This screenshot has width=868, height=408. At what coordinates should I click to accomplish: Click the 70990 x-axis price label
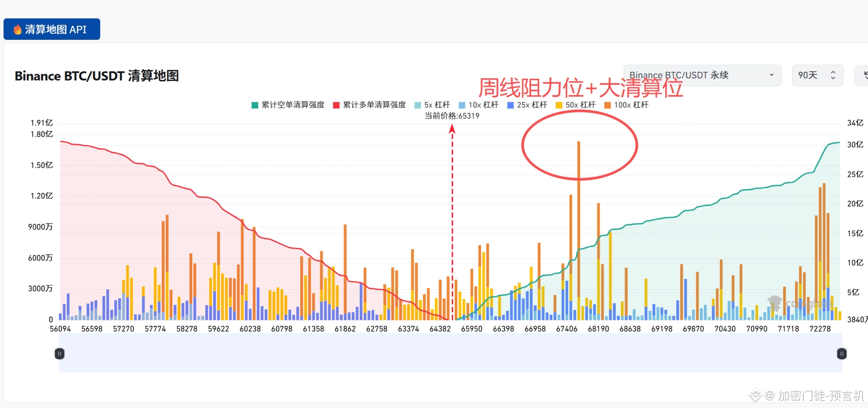[757, 329]
